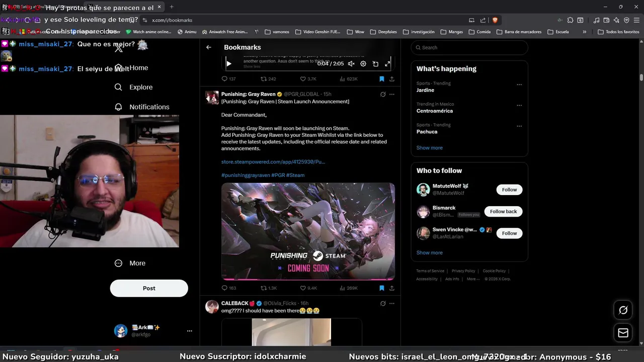Viewport: 644px width, 362px height.
Task: Open the #punishinggrayraven hashtag
Action: pos(246,175)
